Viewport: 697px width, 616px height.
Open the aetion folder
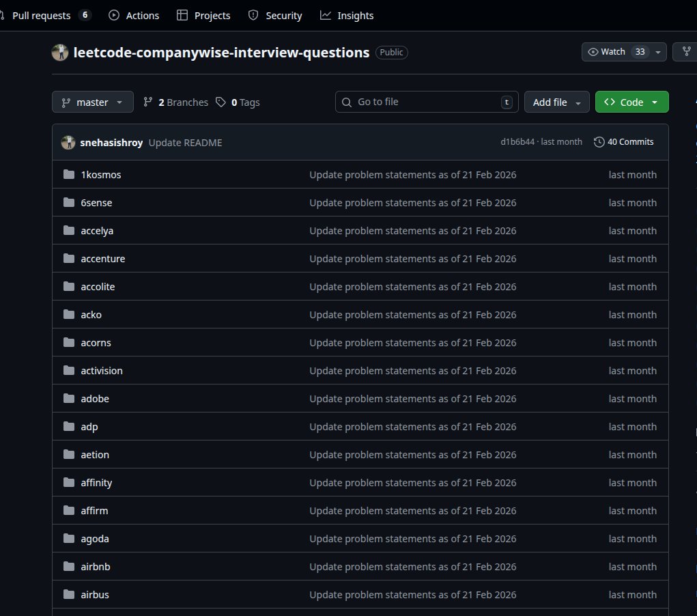[95, 455]
